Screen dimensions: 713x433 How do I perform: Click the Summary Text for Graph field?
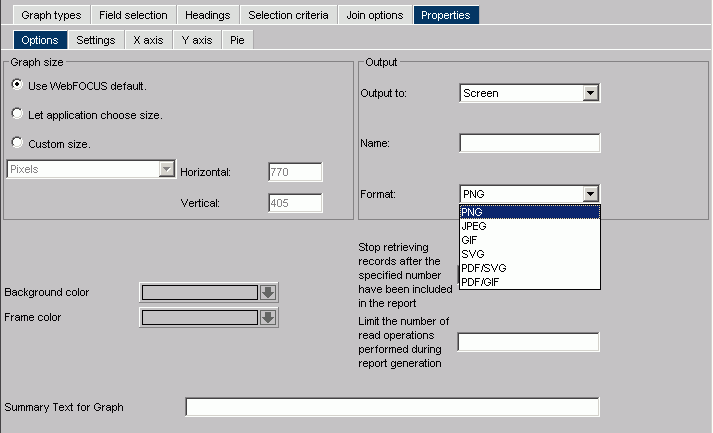[392, 407]
